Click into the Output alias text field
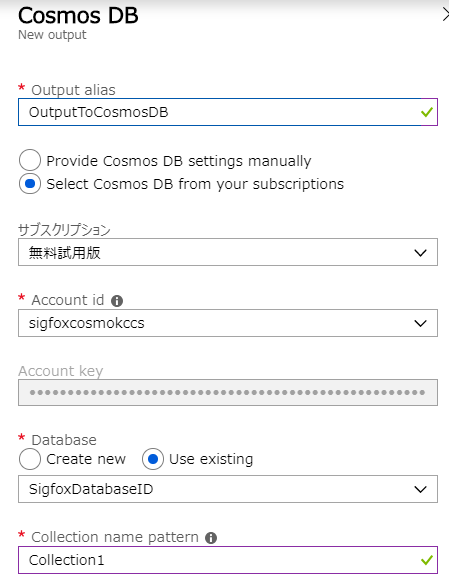The image size is (449, 583). tap(228, 112)
